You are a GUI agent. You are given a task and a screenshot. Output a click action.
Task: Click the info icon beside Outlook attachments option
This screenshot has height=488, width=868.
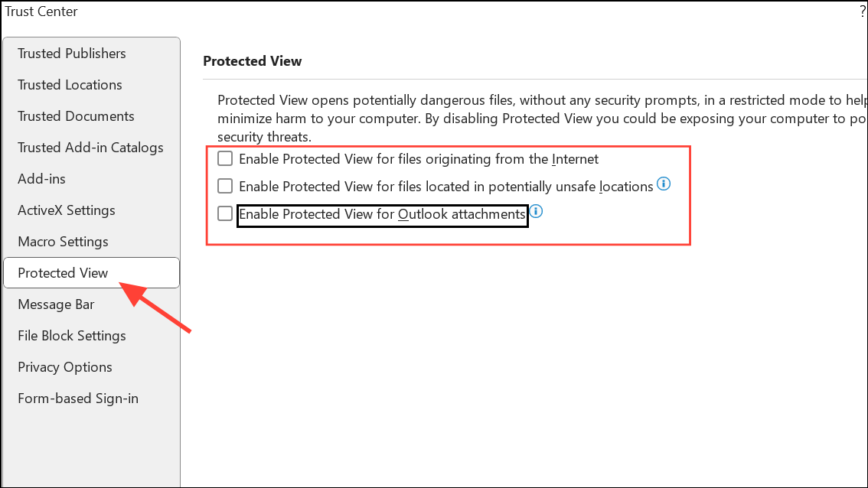(535, 212)
